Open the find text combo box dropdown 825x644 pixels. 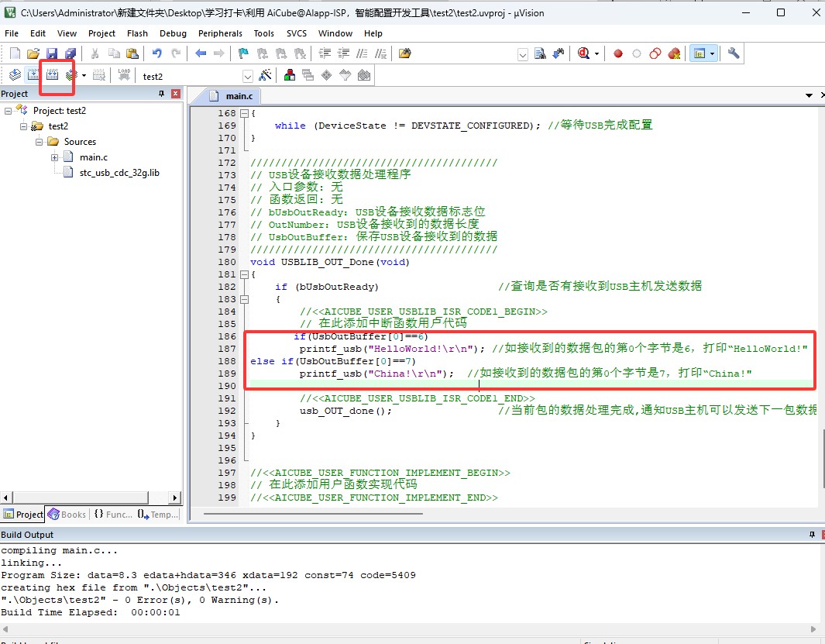point(522,54)
